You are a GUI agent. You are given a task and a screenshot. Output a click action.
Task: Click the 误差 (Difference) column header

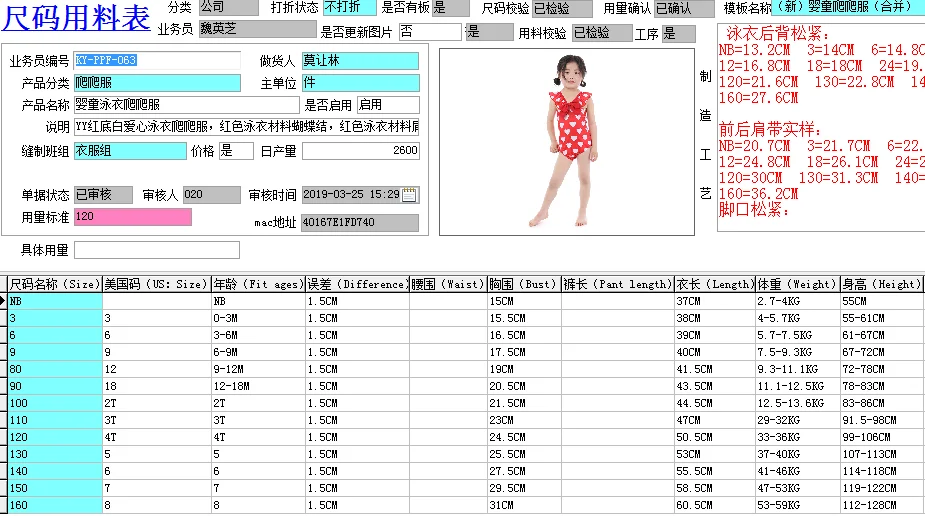tap(357, 284)
